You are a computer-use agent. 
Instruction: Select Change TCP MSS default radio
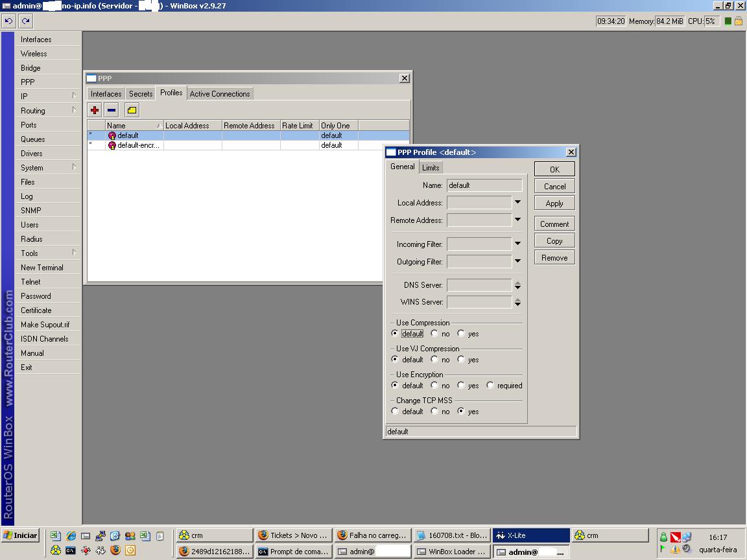click(x=394, y=411)
